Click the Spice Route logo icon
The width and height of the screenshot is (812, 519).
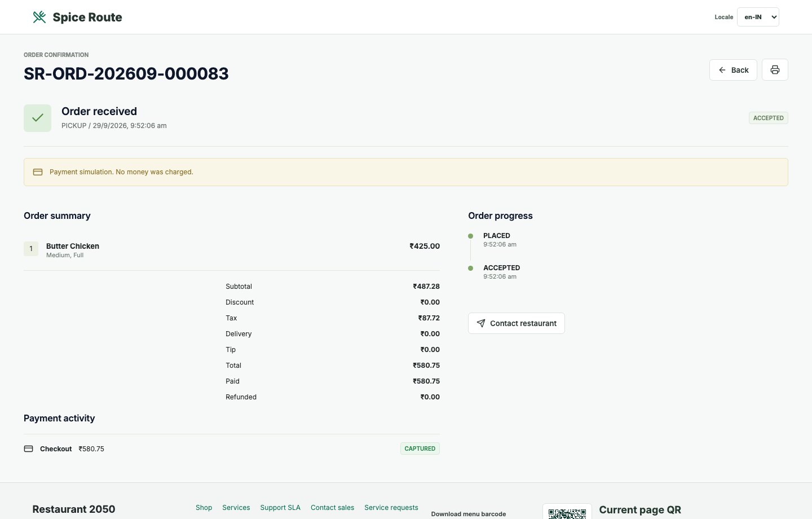click(39, 17)
